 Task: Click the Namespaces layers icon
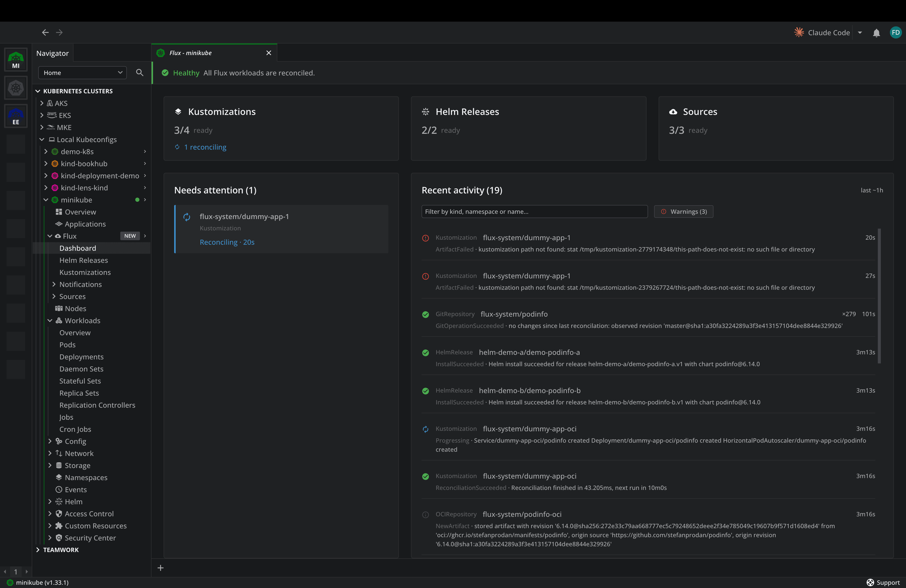59,477
